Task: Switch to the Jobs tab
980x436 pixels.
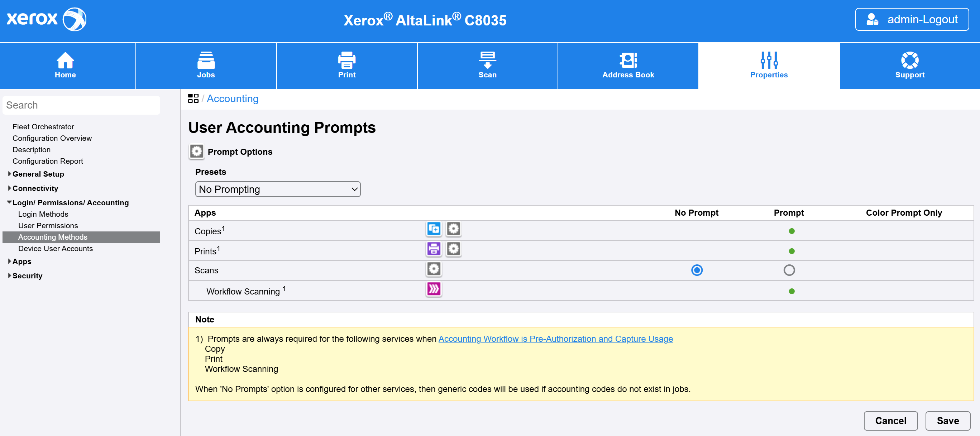Action: point(206,66)
